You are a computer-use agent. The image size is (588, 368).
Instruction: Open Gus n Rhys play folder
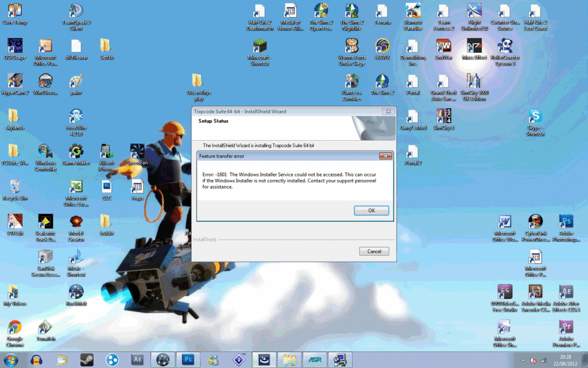tap(198, 87)
